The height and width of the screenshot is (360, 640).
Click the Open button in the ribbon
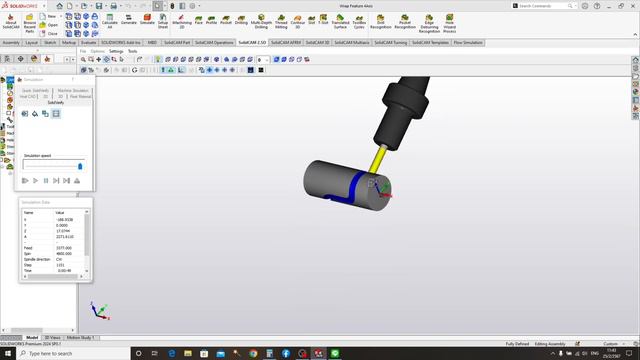click(x=49, y=25)
